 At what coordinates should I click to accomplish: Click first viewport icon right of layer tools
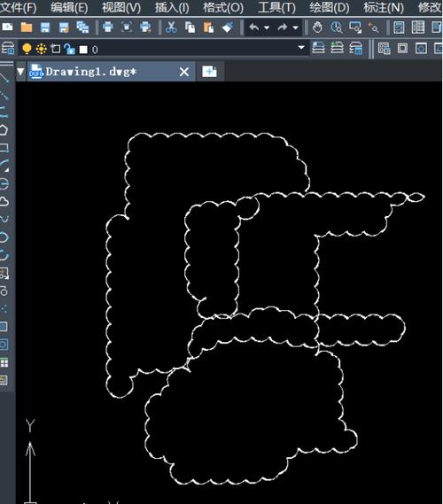(384, 48)
